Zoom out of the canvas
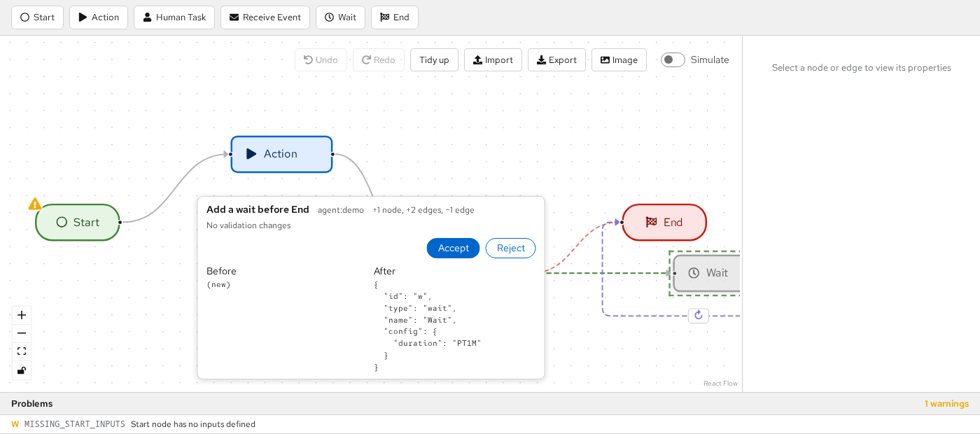The image size is (980, 434). tap(22, 333)
